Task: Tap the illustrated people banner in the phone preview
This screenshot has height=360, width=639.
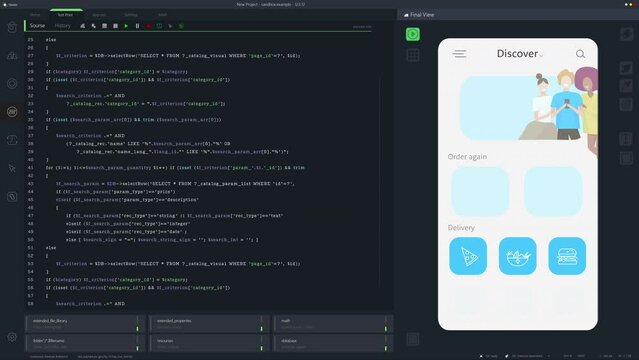Action: click(x=529, y=107)
